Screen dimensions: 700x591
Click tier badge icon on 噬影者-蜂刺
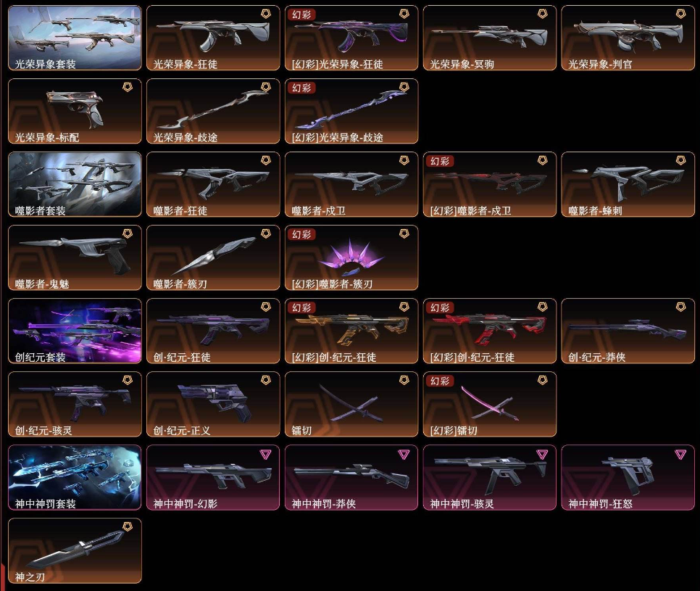pyautogui.click(x=680, y=160)
